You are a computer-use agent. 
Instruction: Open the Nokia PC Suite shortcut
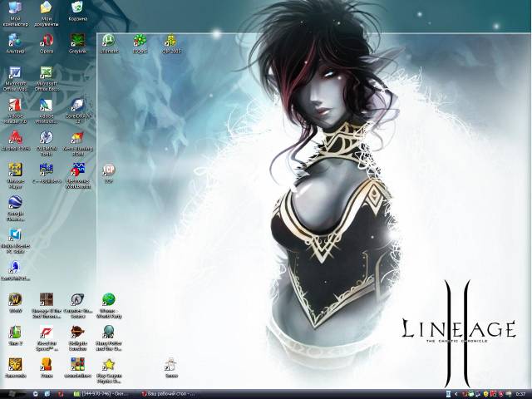[x=15, y=234]
